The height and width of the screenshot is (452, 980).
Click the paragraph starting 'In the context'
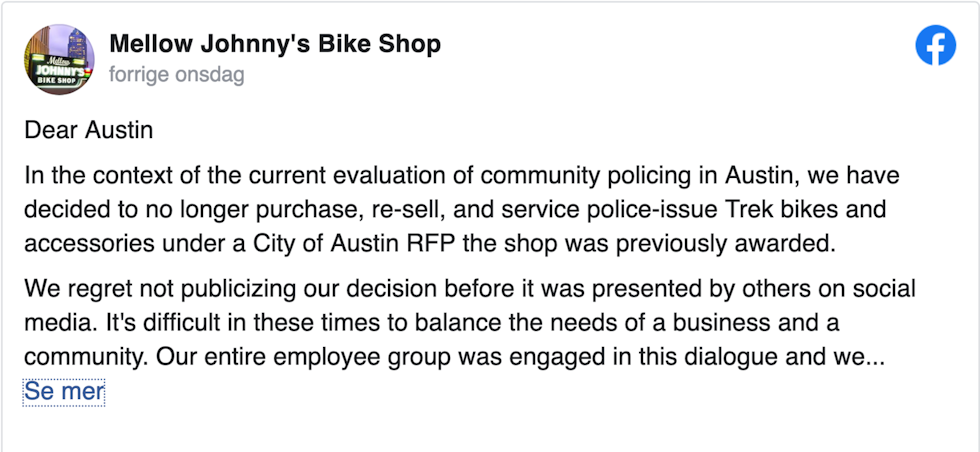tap(462, 209)
